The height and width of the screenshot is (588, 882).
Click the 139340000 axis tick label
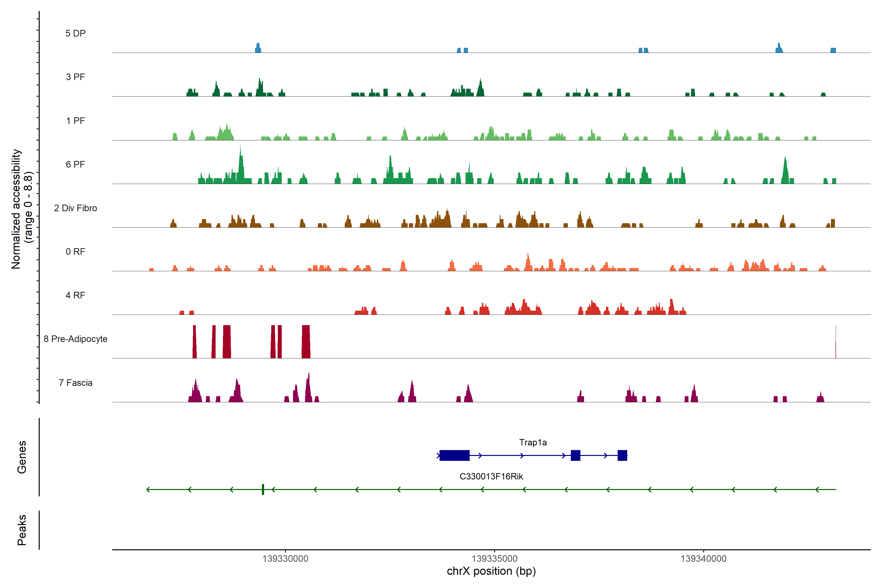(703, 558)
